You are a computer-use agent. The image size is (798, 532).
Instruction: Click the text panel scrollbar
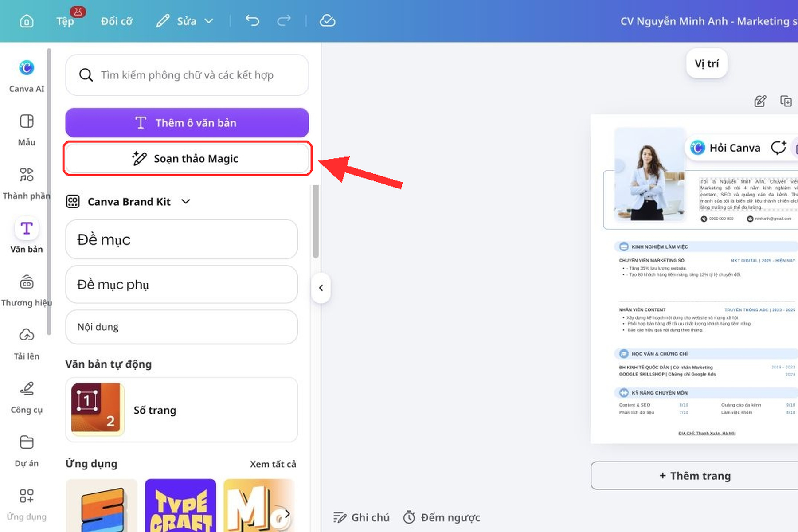coord(316,222)
